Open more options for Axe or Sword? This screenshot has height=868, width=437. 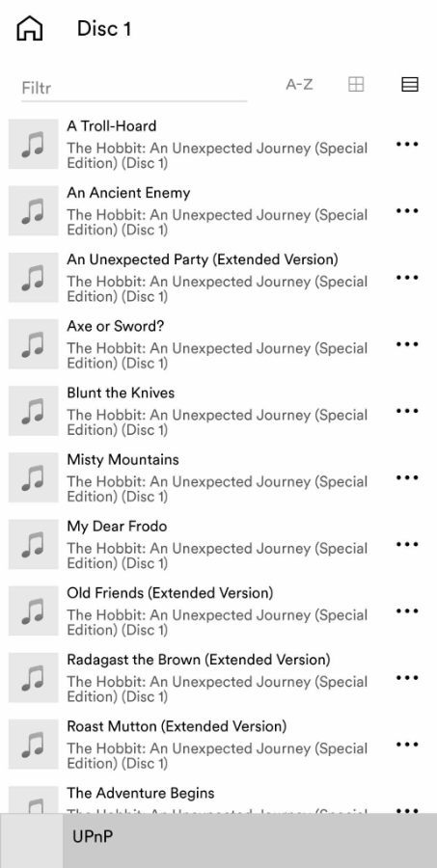click(407, 344)
